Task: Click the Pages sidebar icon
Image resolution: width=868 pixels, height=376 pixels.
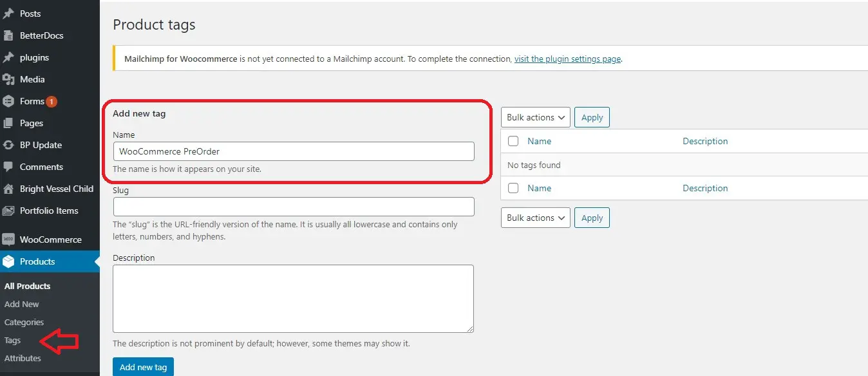Action: [8, 123]
